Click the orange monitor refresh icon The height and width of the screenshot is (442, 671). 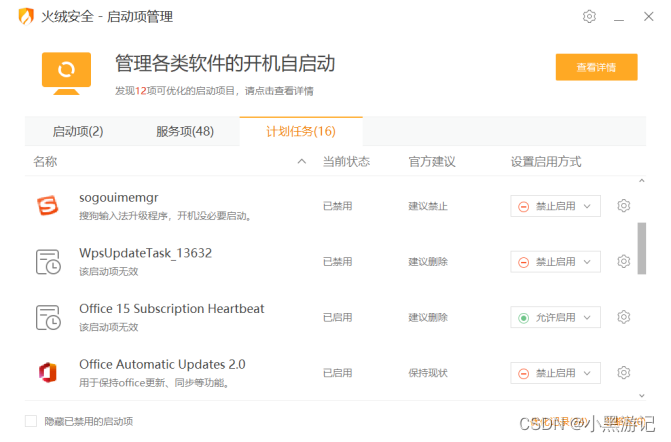66,73
